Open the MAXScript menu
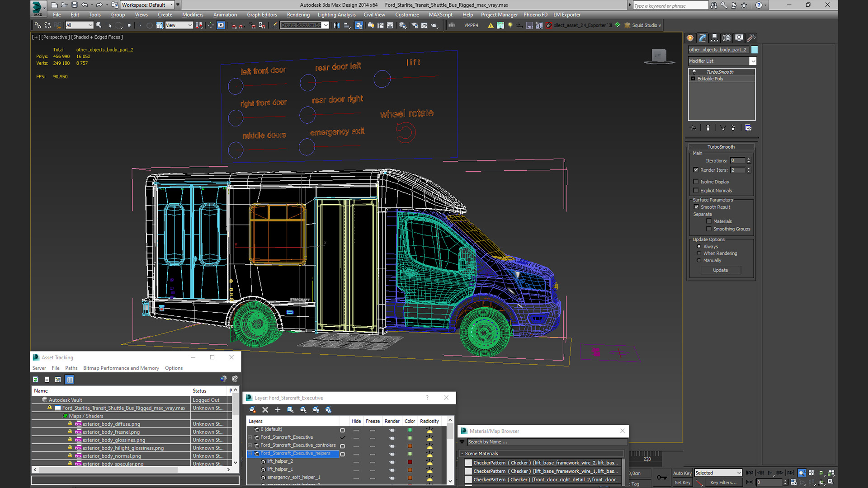The height and width of the screenshot is (488, 868). pyautogui.click(x=440, y=15)
